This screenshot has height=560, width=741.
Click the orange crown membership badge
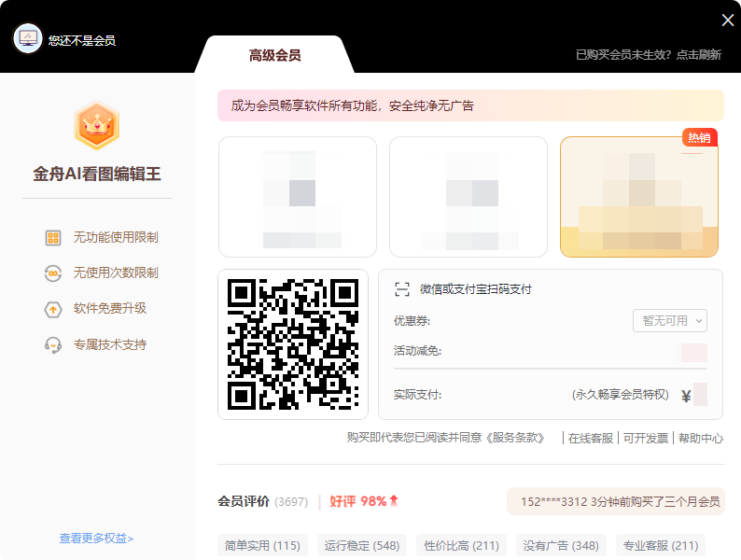[x=97, y=125]
